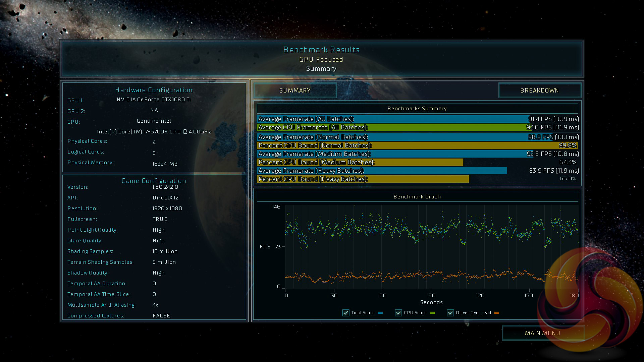Switch to the SUMMARY tab
This screenshot has height=362, width=644.
click(x=295, y=90)
